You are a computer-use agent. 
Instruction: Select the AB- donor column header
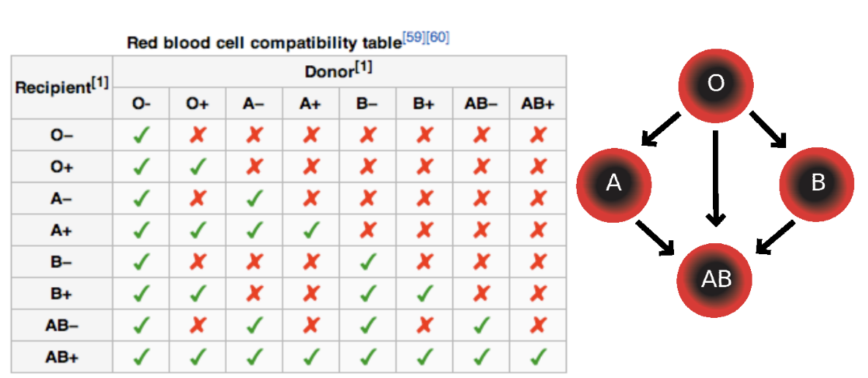[x=481, y=103]
